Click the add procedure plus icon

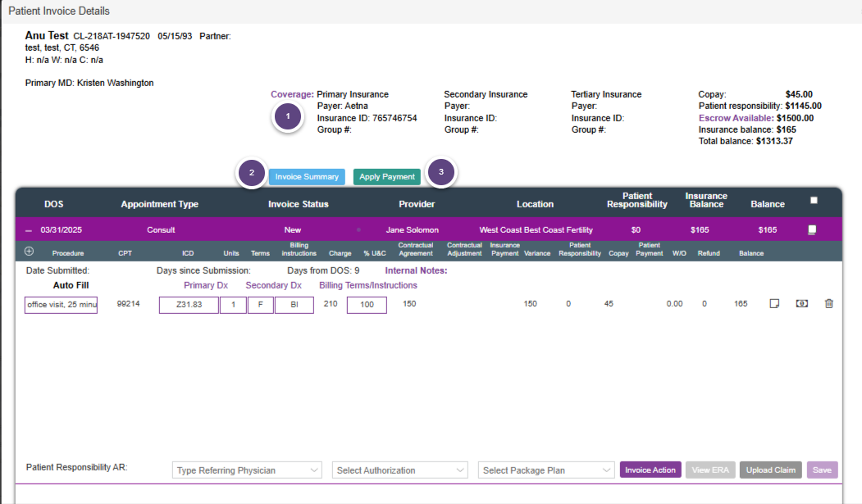[30, 252]
